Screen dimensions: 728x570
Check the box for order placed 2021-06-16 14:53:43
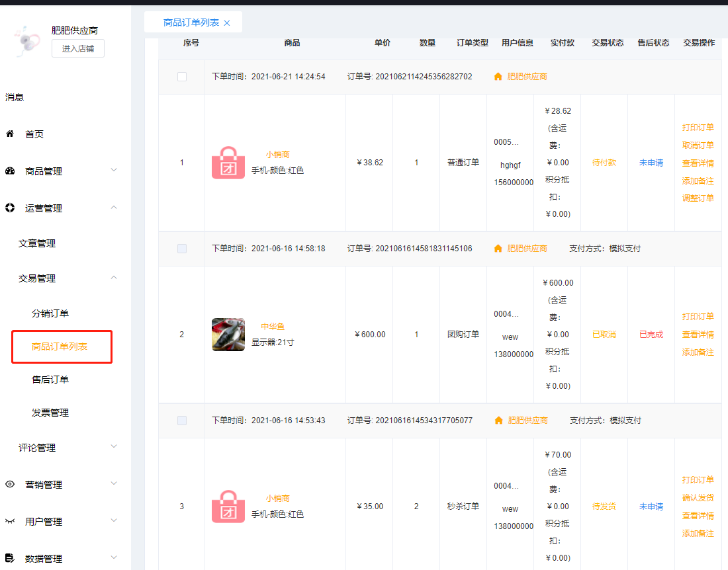182,421
